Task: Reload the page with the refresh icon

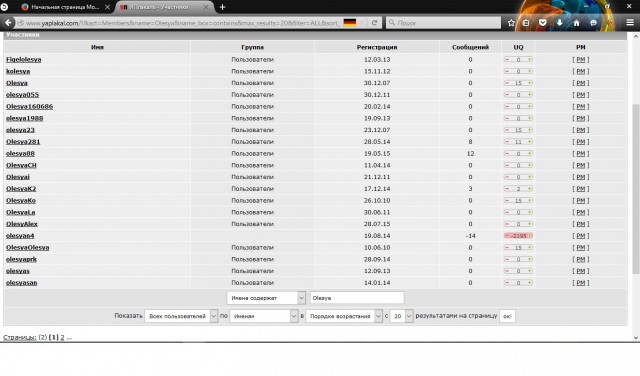Action: 374,23
